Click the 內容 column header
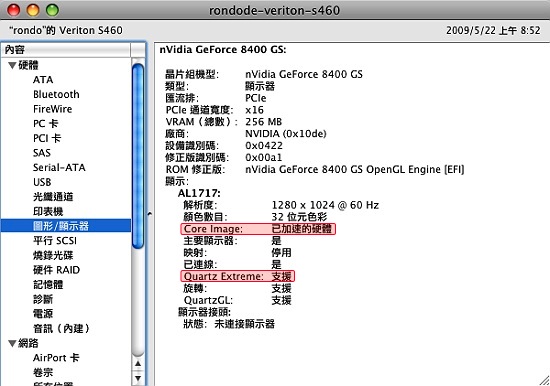This screenshot has width=550, height=386. pyautogui.click(x=66, y=50)
